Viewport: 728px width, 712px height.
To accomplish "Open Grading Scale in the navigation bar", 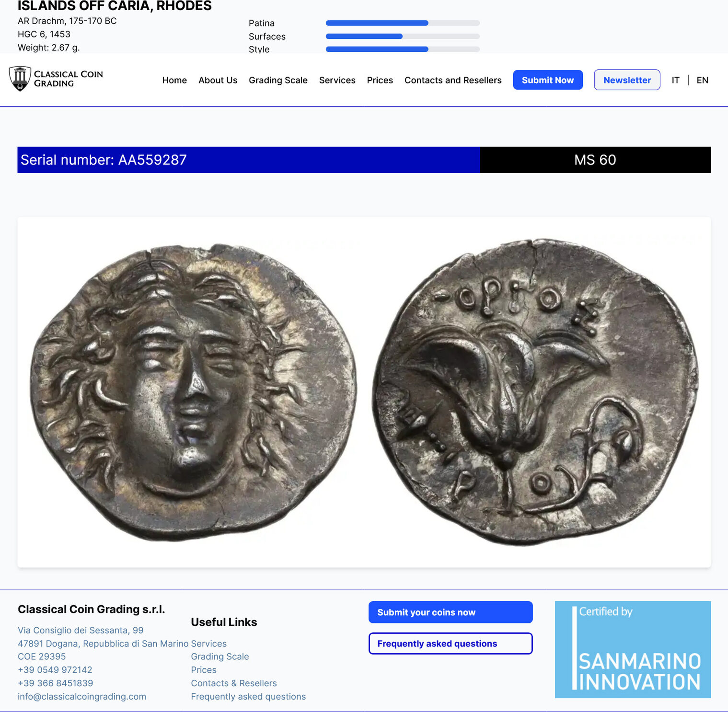I will (278, 80).
